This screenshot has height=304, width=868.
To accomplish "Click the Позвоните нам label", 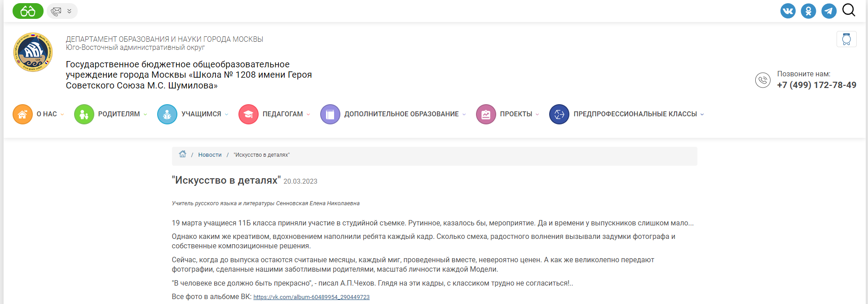I will [x=804, y=74].
